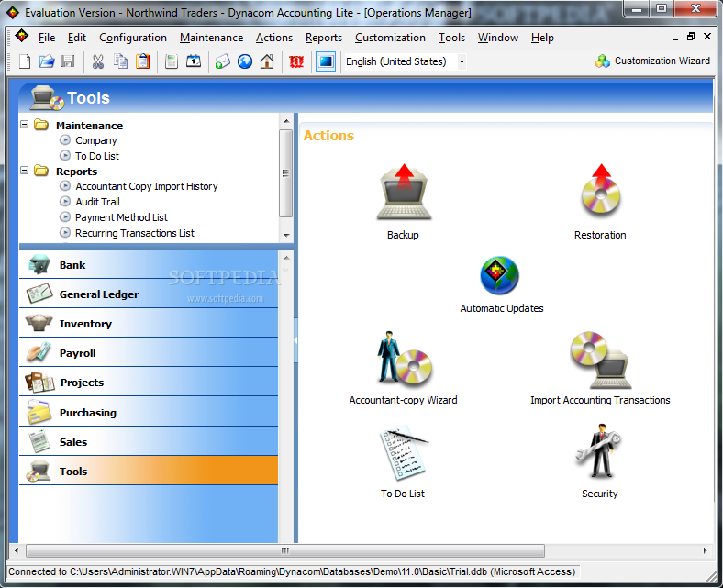This screenshot has height=588, width=723.
Task: Launch the Restoration disc icon
Action: (600, 191)
